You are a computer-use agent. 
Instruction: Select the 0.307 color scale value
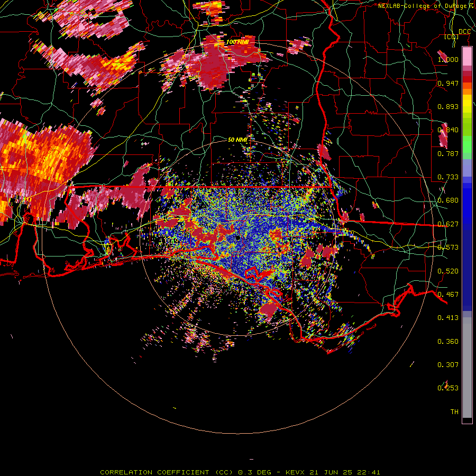448,364
